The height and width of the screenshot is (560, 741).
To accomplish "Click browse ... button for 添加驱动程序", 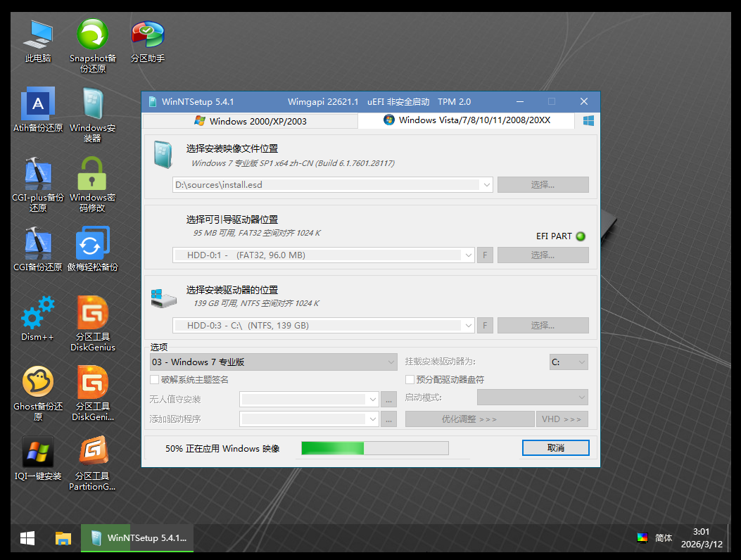I will point(388,419).
